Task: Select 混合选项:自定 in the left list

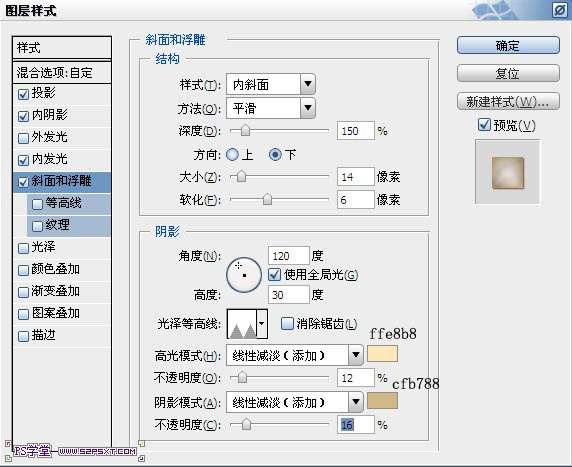Action: click(x=62, y=73)
